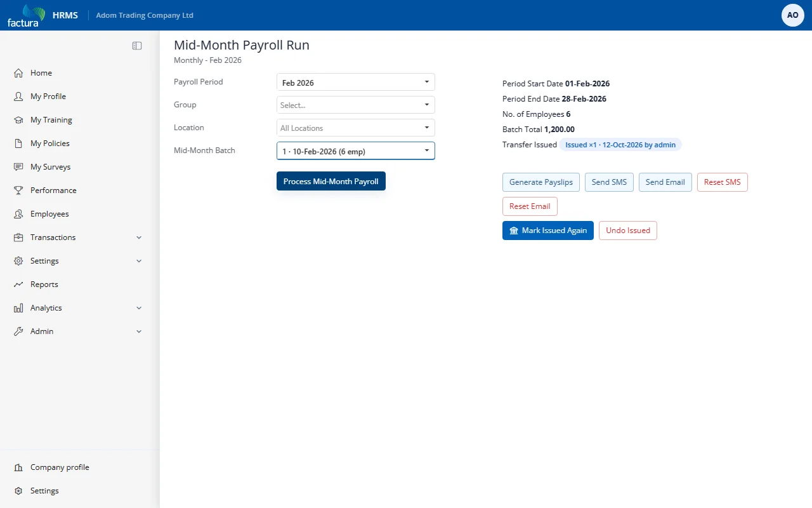
Task: Open the Group select dropdown
Action: [x=356, y=105]
